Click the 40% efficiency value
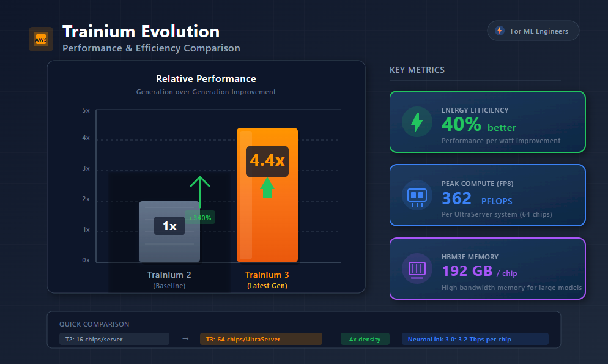 click(x=461, y=124)
